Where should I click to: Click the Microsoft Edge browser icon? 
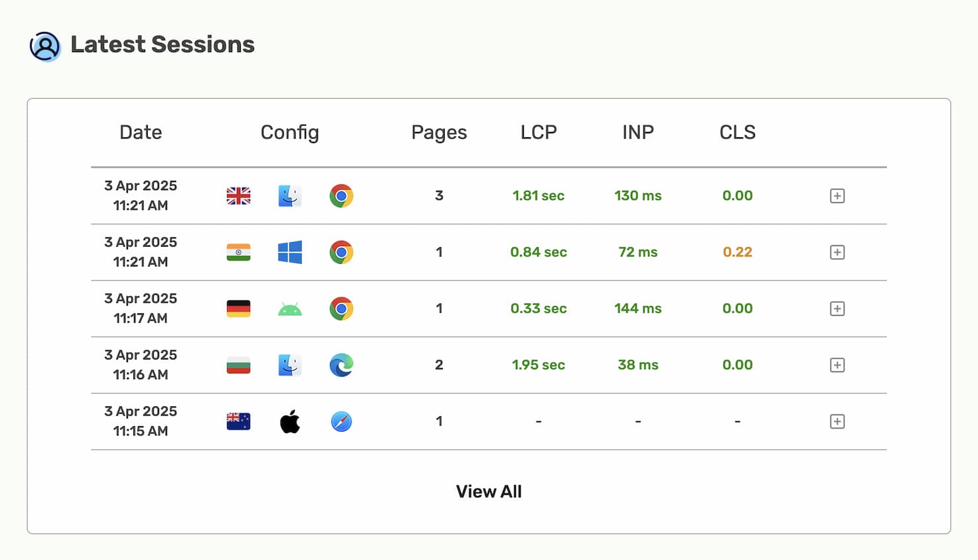coord(341,365)
